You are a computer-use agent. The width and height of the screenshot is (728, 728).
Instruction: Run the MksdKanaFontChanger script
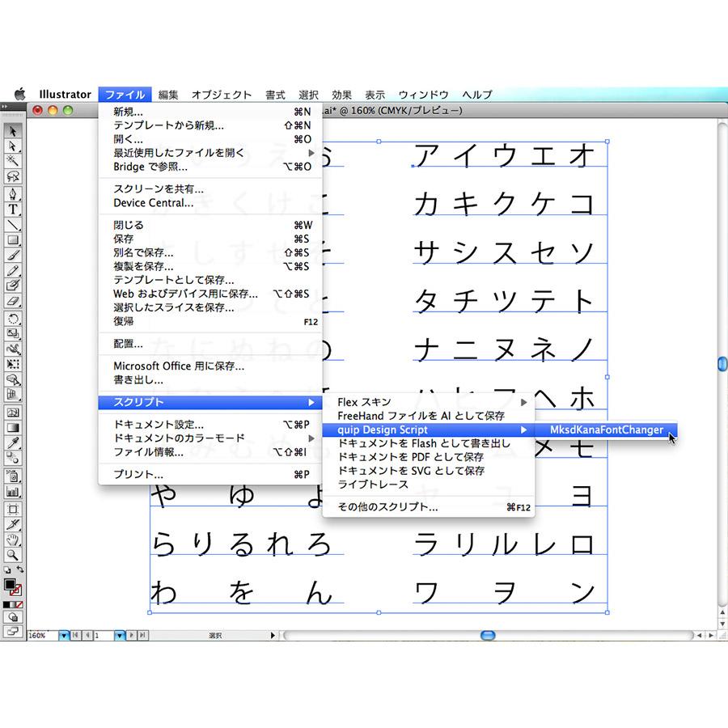pyautogui.click(x=607, y=430)
